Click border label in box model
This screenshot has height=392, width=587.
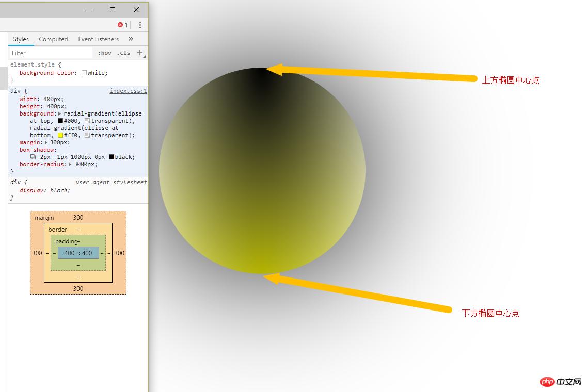[58, 230]
